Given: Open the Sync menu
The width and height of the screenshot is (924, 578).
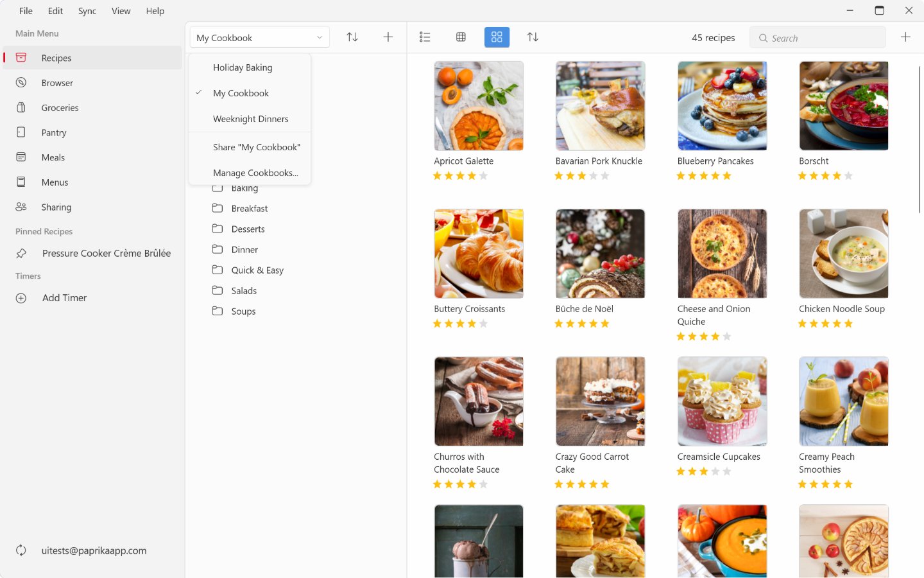Looking at the screenshot, I should pos(87,11).
